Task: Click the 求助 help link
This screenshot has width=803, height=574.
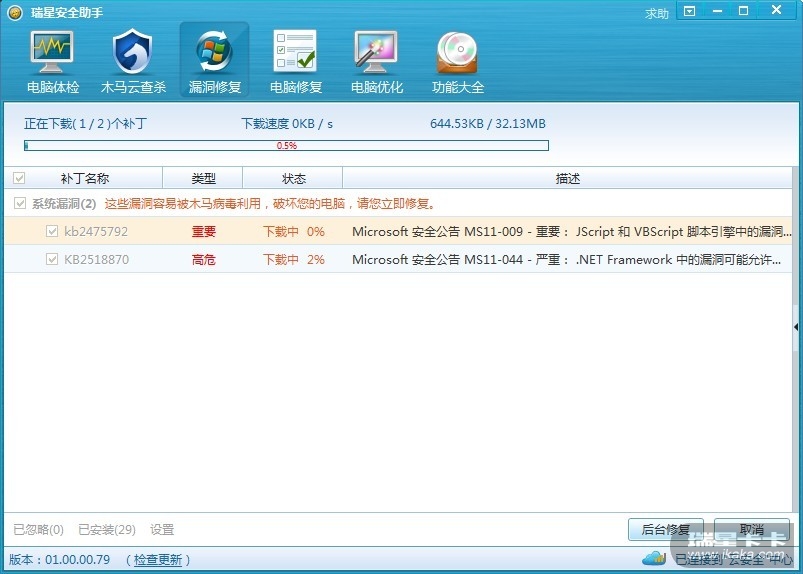Action: [657, 14]
